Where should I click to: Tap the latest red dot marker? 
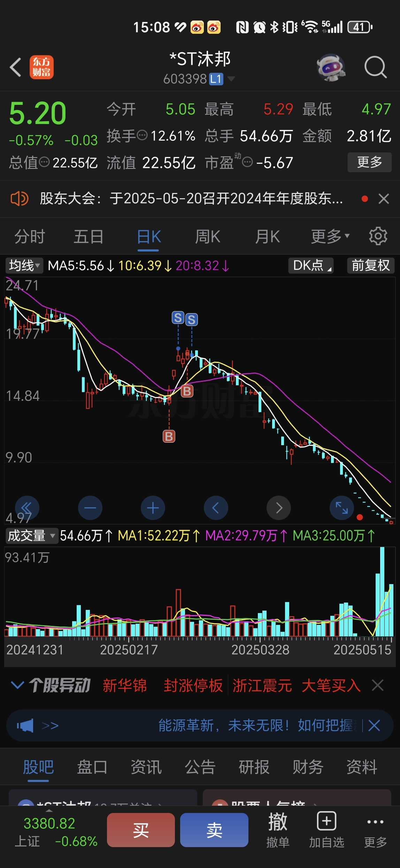[x=360, y=517]
